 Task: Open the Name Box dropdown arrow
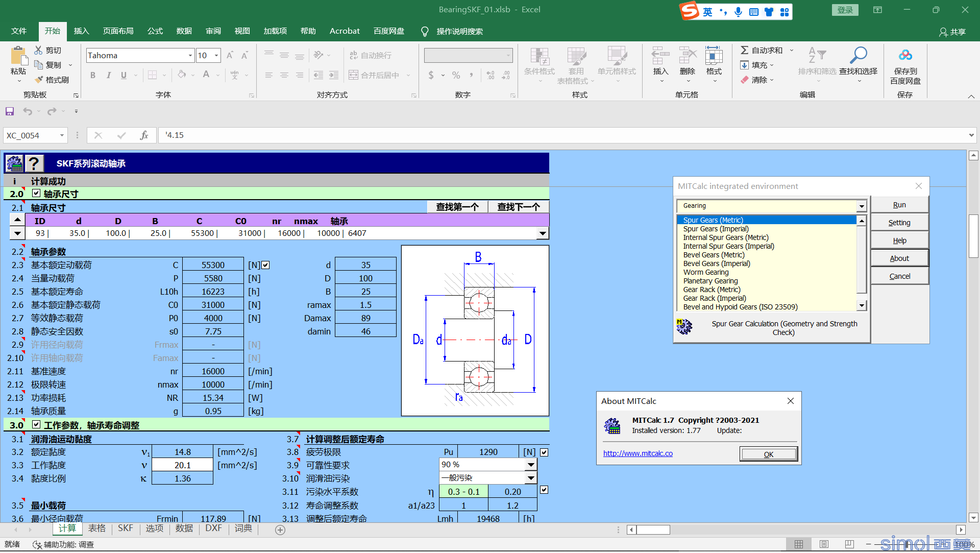(x=62, y=135)
